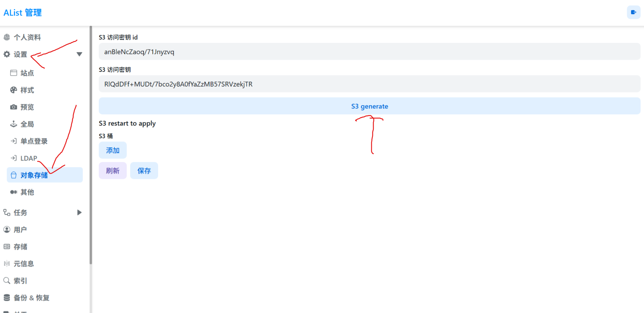Click the AList 管理 title link

click(23, 12)
